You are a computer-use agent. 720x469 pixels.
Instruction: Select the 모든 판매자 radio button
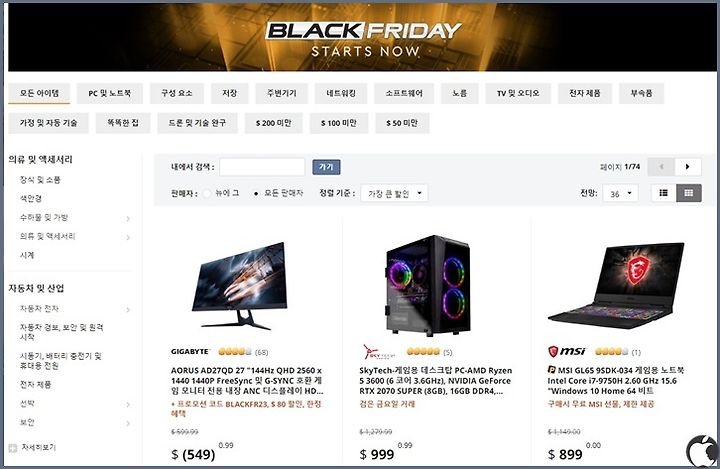click(x=256, y=193)
